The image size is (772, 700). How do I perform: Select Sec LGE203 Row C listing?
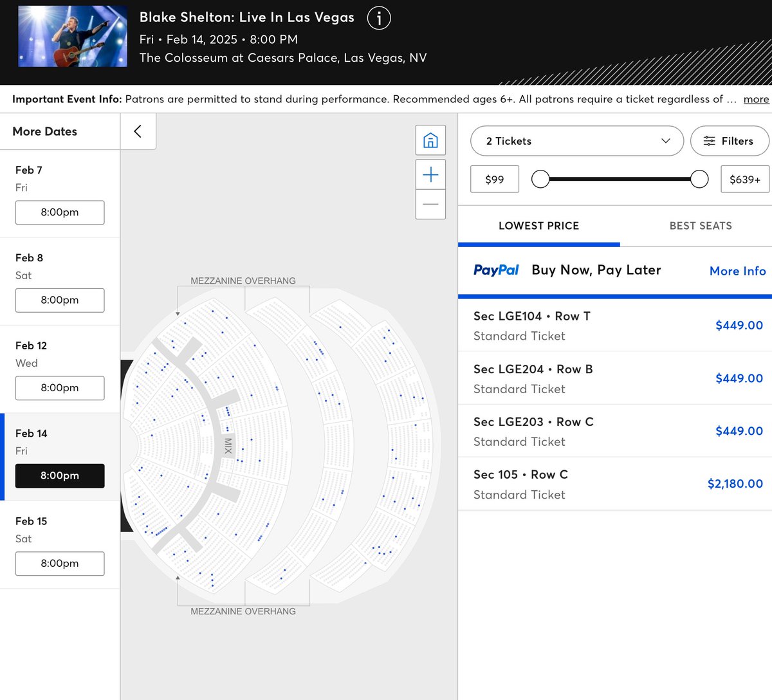tap(615, 431)
